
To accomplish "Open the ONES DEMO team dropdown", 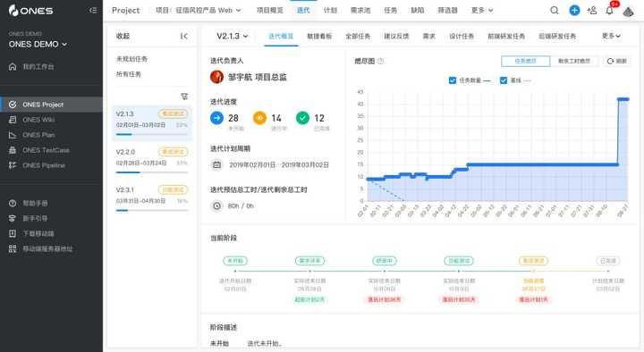I will [38, 44].
